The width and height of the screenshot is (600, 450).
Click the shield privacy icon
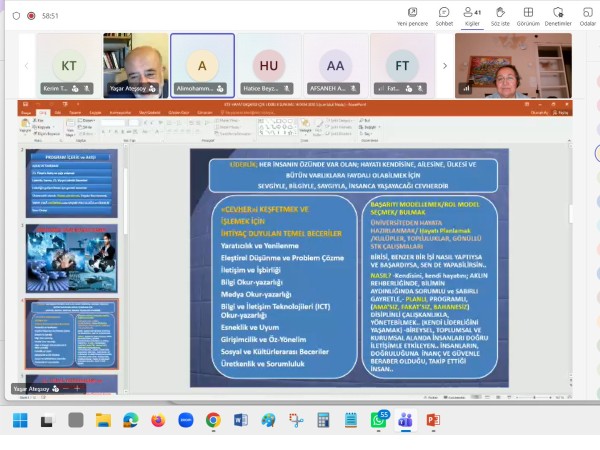point(16,16)
